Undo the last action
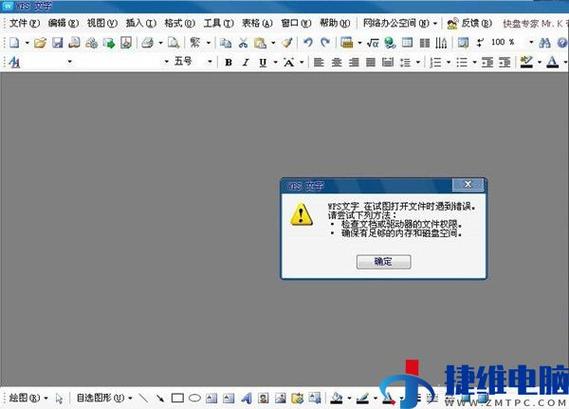 pyautogui.click(x=308, y=43)
